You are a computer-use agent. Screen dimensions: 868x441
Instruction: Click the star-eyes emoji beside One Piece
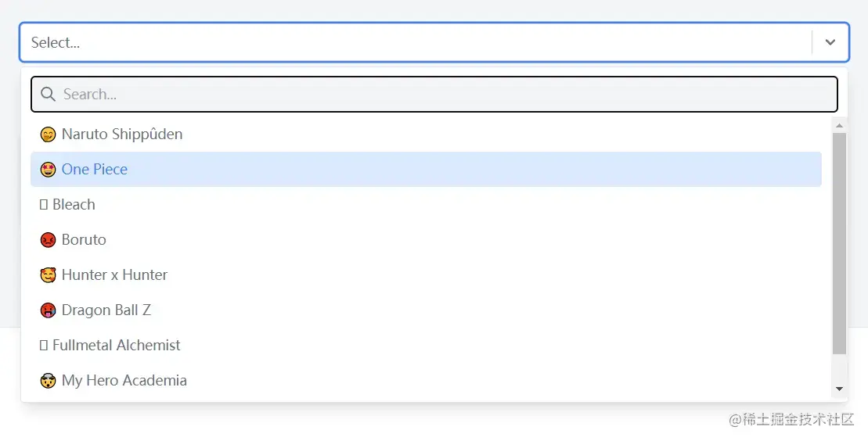click(x=48, y=170)
